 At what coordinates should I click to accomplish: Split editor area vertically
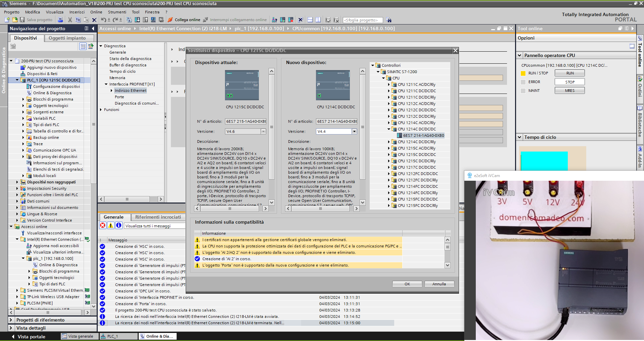[318, 20]
